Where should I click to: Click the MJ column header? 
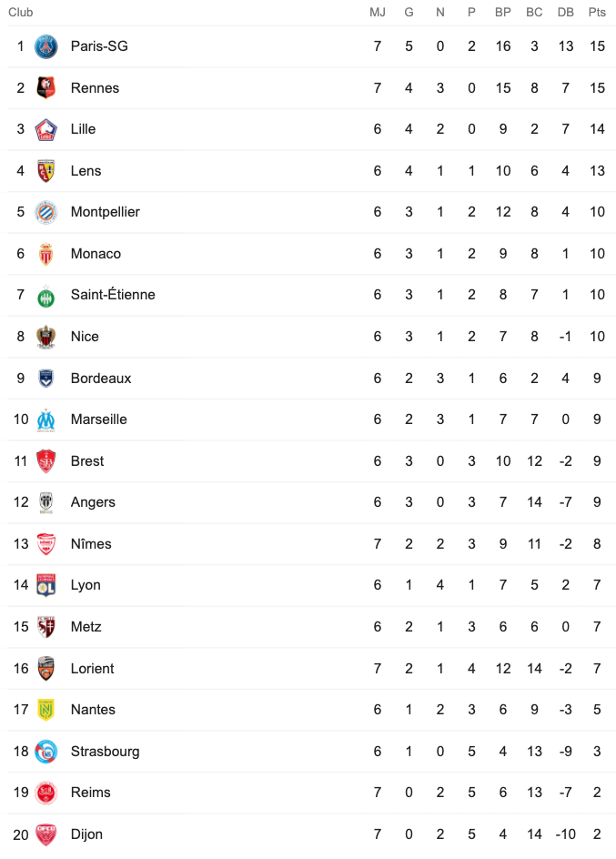click(378, 12)
